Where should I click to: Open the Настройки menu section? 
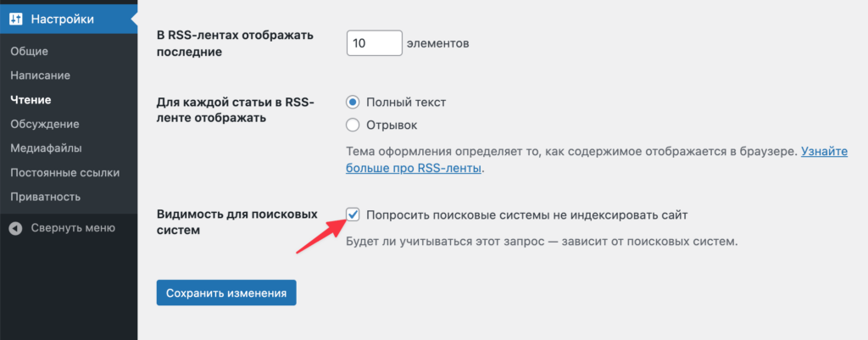tap(69, 19)
